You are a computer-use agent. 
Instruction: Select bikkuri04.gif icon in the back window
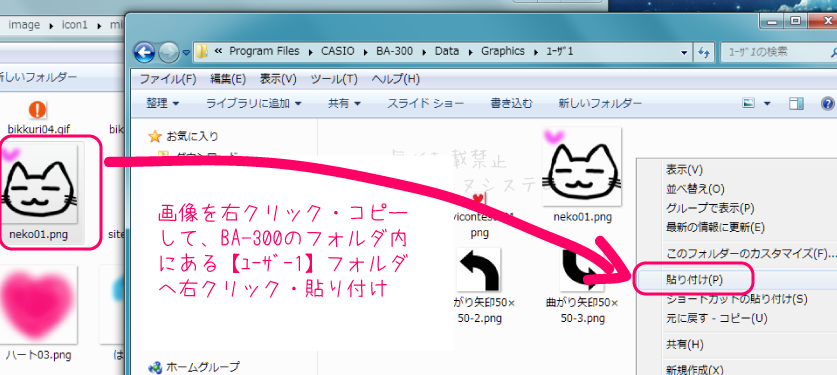click(x=38, y=110)
